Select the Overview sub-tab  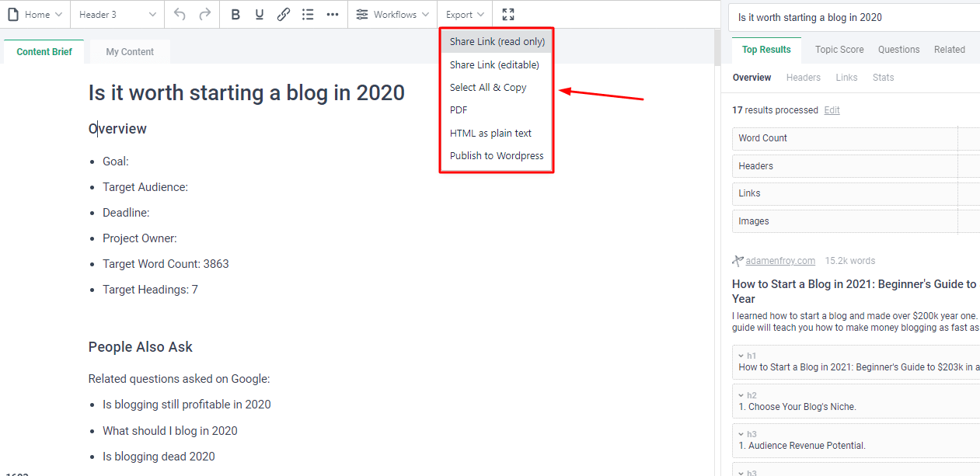tap(752, 78)
